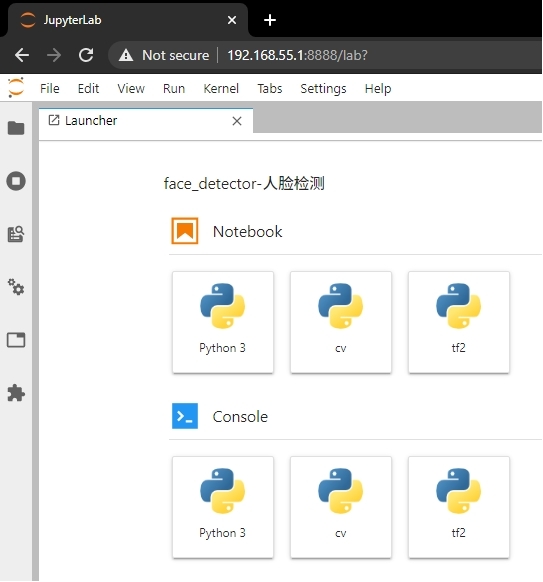Go back in browser history
The height and width of the screenshot is (582, 543).
point(22,55)
